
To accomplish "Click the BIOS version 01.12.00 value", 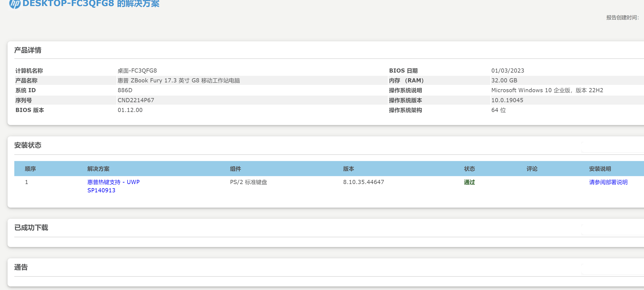I will tap(130, 110).
